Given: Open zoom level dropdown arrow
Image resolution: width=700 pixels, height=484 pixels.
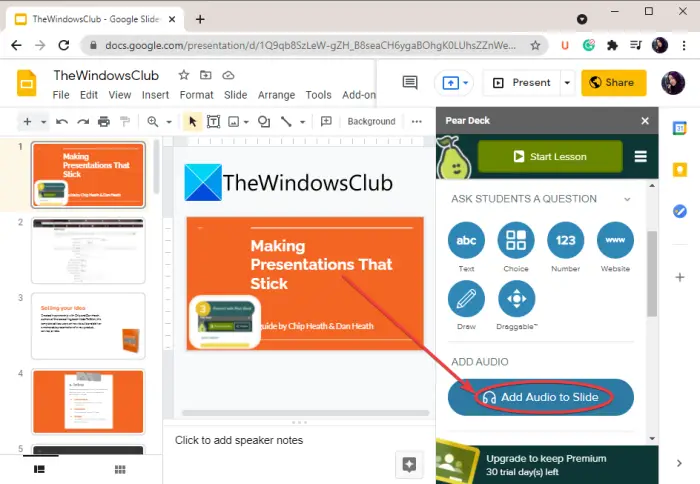Looking at the screenshot, I should pyautogui.click(x=169, y=121).
